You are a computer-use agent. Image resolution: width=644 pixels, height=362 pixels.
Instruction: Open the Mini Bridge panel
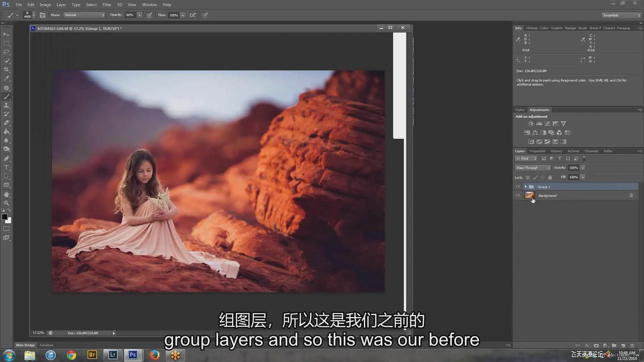click(x=25, y=345)
